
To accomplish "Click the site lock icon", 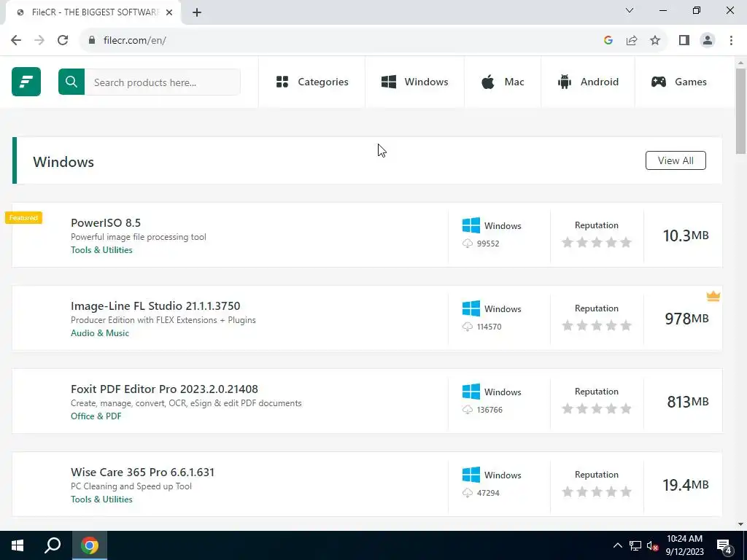I will pyautogui.click(x=92, y=40).
